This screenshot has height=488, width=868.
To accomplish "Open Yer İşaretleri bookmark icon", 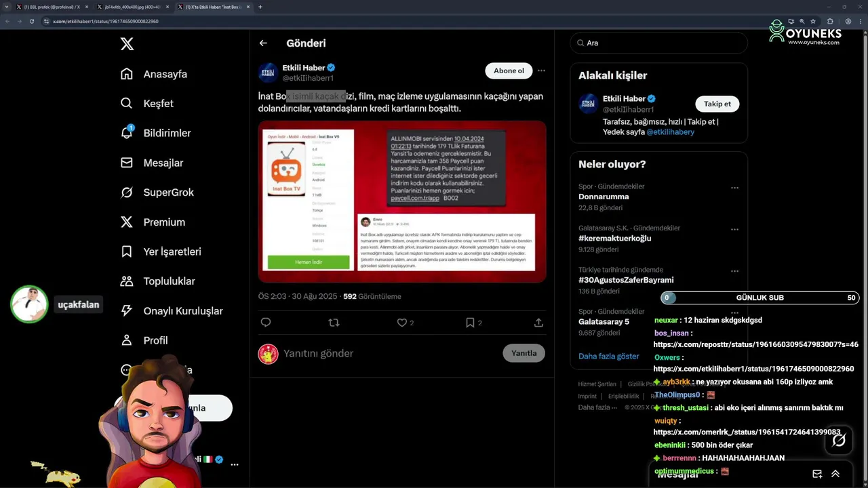I will [127, 251].
